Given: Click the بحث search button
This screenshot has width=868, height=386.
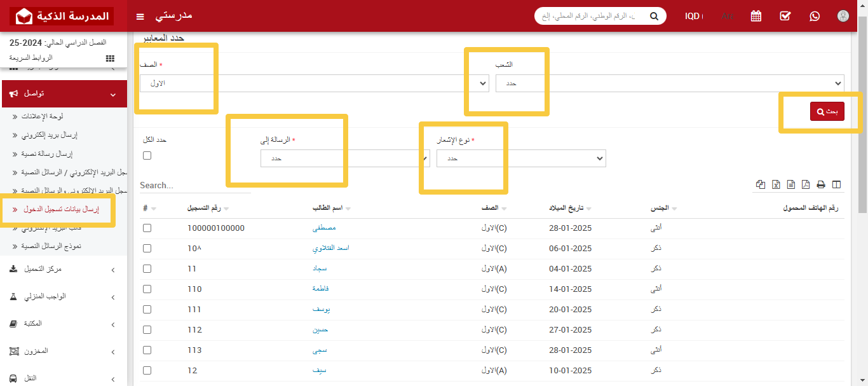Looking at the screenshot, I should [827, 110].
